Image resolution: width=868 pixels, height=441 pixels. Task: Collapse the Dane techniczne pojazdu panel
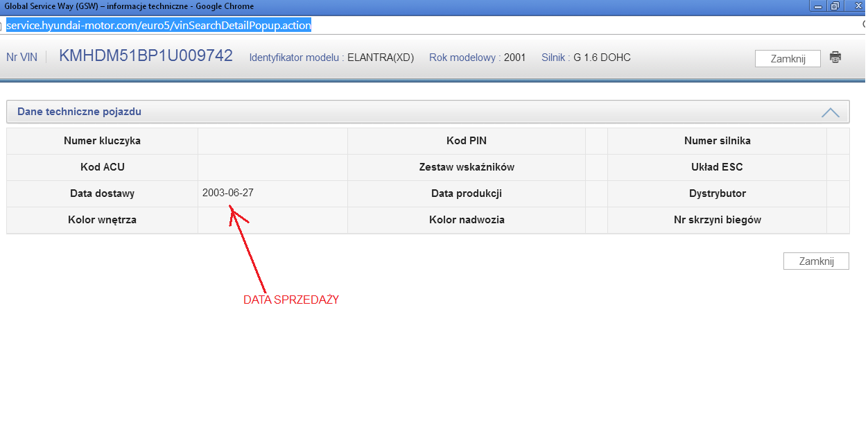[830, 112]
